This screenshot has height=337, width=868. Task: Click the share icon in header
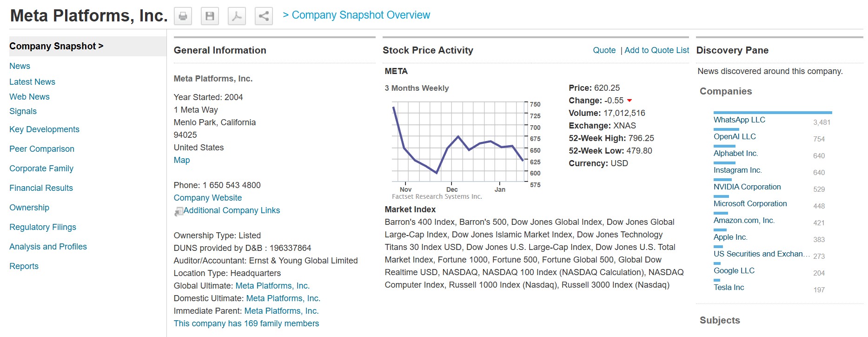pos(264,16)
